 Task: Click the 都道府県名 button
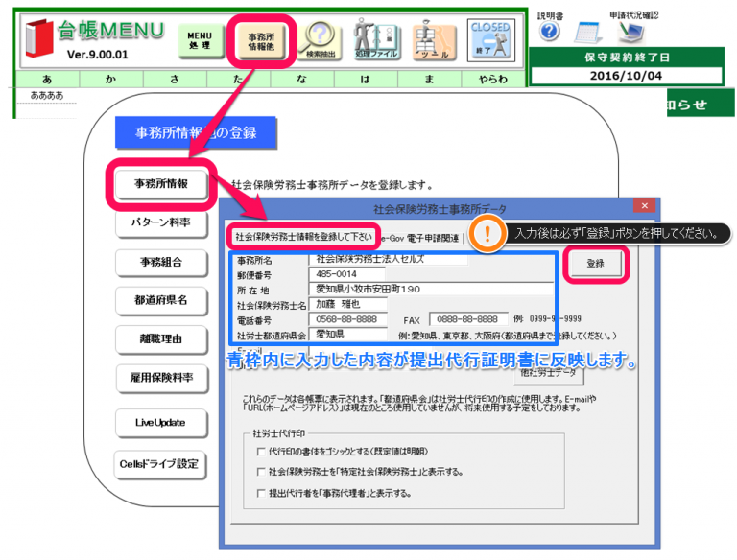click(x=161, y=300)
